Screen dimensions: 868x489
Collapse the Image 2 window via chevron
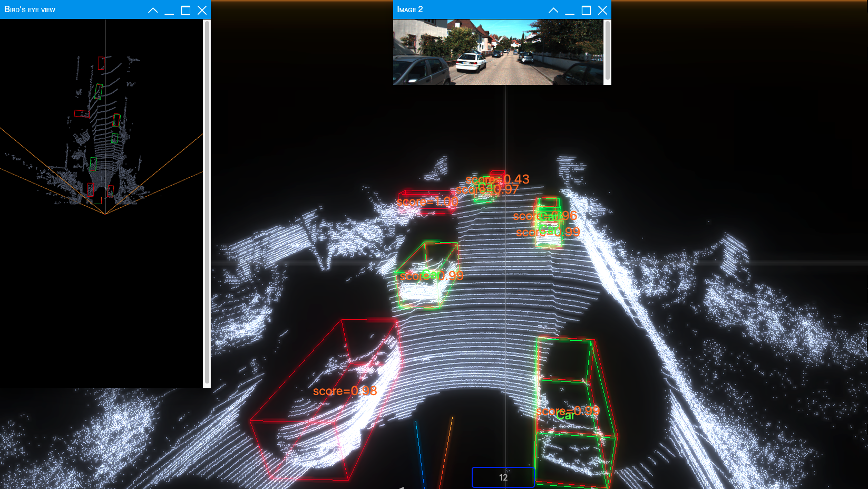click(x=553, y=9)
